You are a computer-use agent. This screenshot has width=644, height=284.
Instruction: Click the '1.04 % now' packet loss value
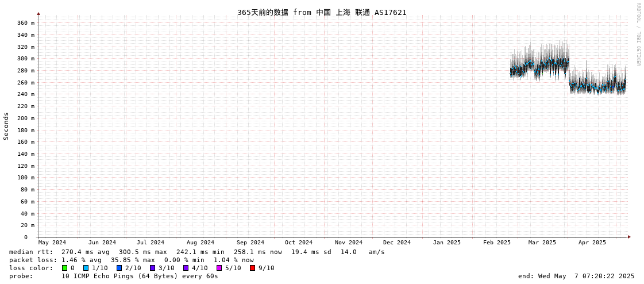tap(234, 260)
